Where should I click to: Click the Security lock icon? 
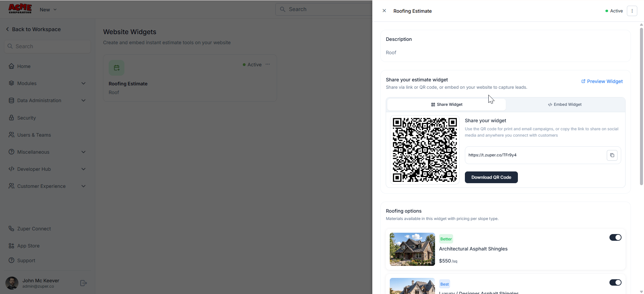[x=11, y=118]
